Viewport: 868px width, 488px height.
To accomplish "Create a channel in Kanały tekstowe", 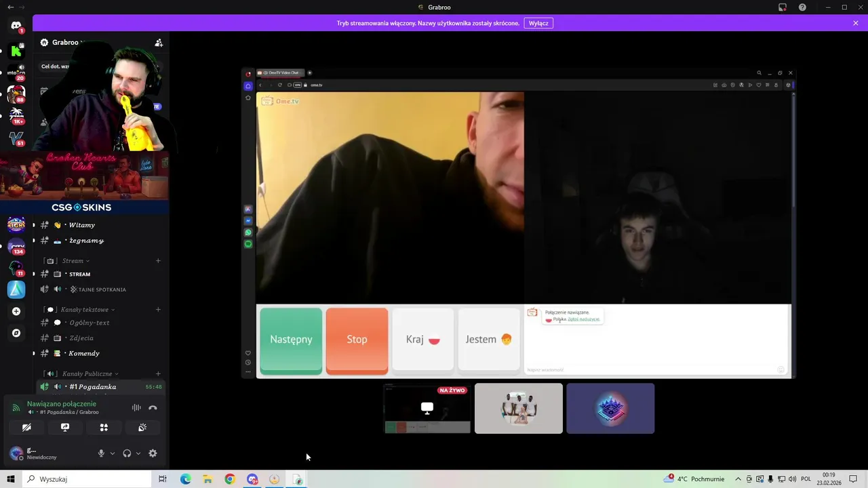I will [x=158, y=310].
